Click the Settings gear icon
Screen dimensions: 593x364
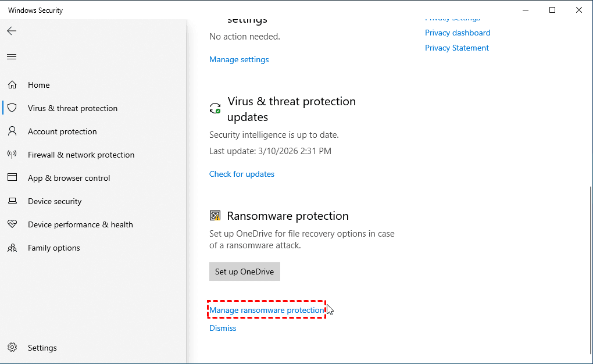point(12,348)
